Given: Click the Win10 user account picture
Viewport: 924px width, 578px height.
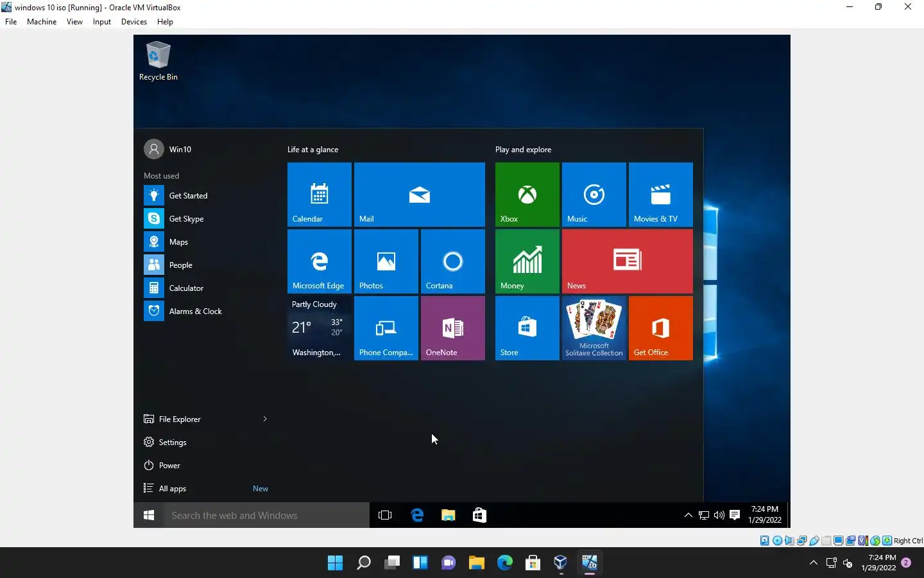Looking at the screenshot, I should coord(154,149).
